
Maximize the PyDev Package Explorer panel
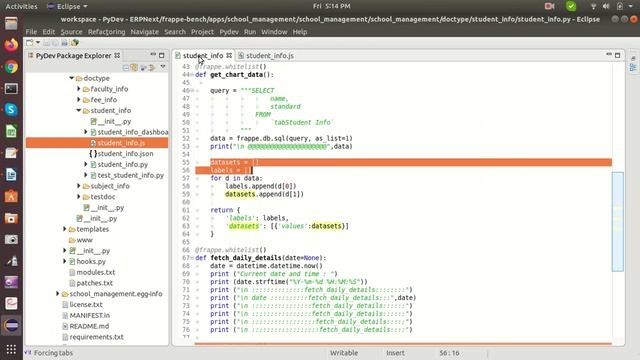click(x=162, y=55)
